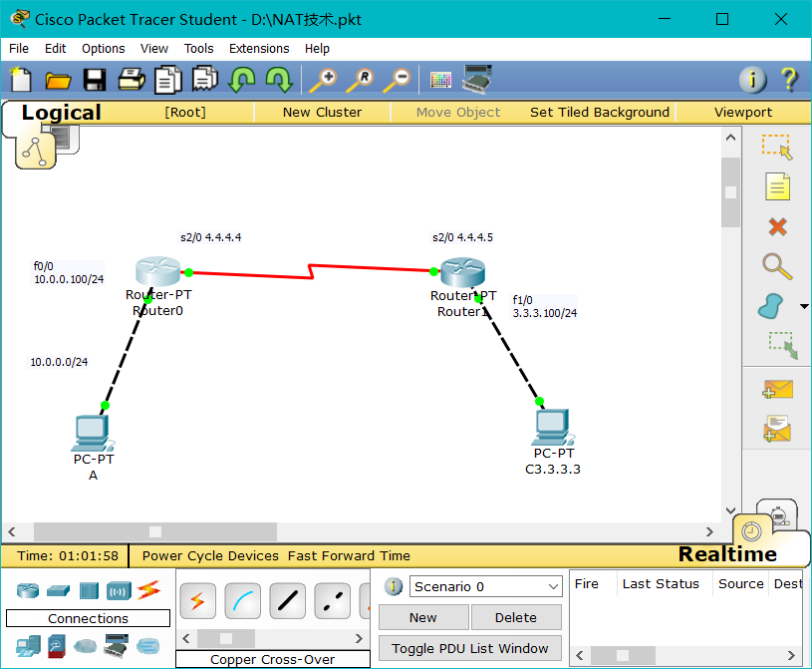The image size is (812, 669).
Task: Open the Edit menu
Action: (56, 49)
